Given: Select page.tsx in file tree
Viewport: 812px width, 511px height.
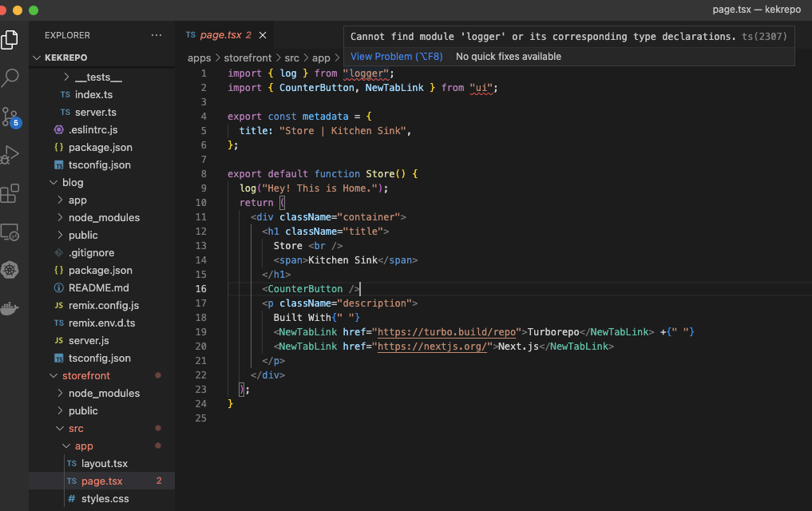Looking at the screenshot, I should pyautogui.click(x=101, y=481).
